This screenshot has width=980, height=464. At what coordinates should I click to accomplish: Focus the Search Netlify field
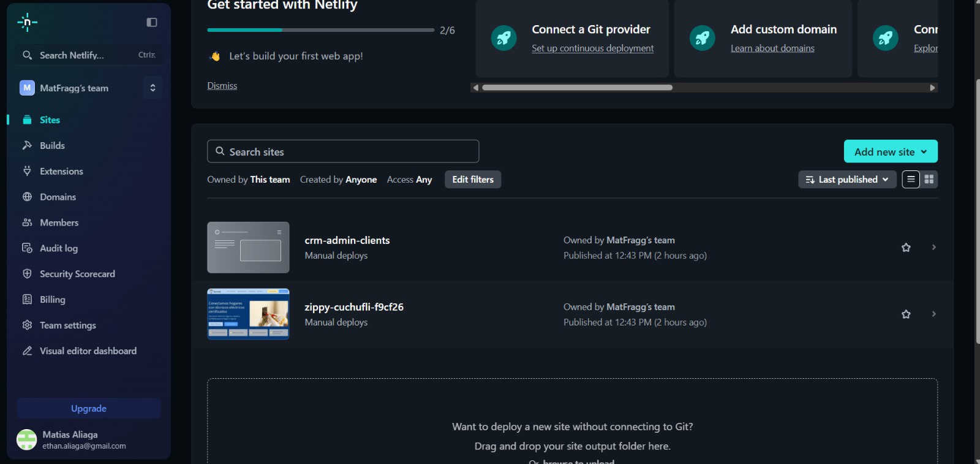(89, 55)
